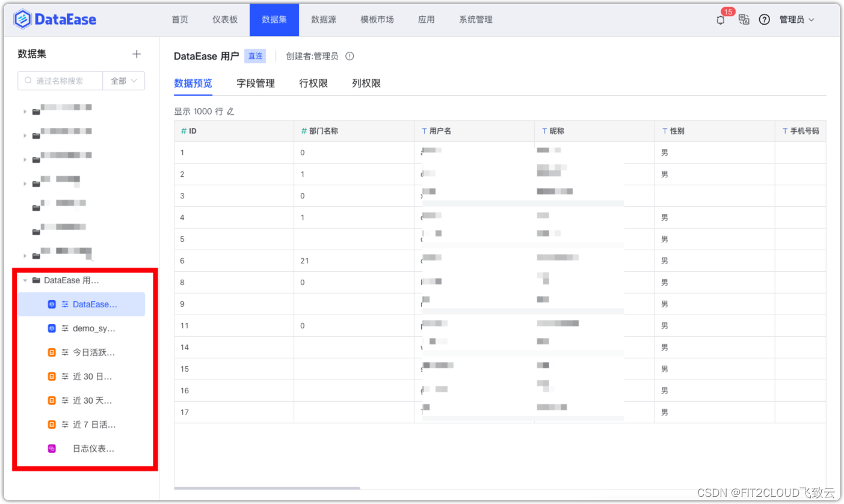Click the sliders icon beside 今日活跃… dataset
This screenshot has width=844, height=504.
pyautogui.click(x=65, y=352)
